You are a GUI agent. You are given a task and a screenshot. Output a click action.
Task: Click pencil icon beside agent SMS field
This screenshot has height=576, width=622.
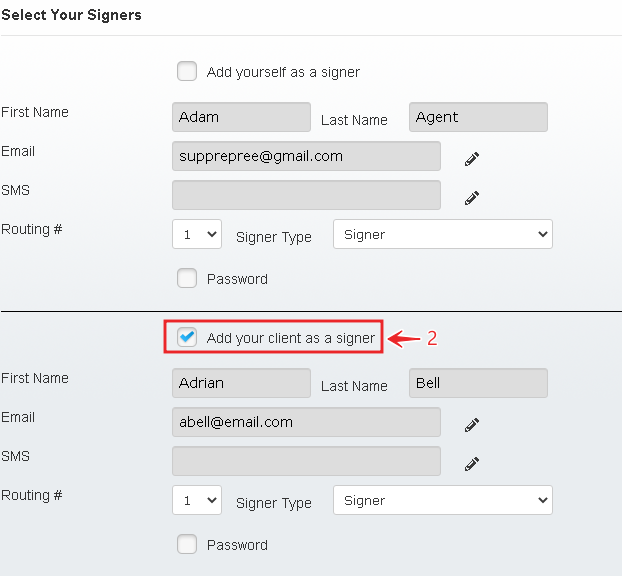point(472,197)
